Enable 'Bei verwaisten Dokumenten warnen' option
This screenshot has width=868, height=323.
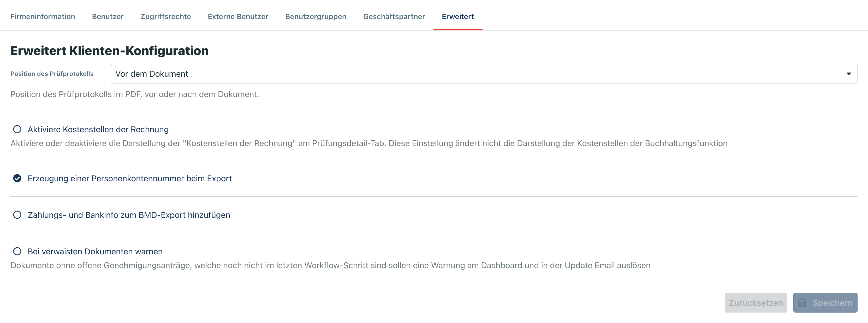pyautogui.click(x=17, y=252)
